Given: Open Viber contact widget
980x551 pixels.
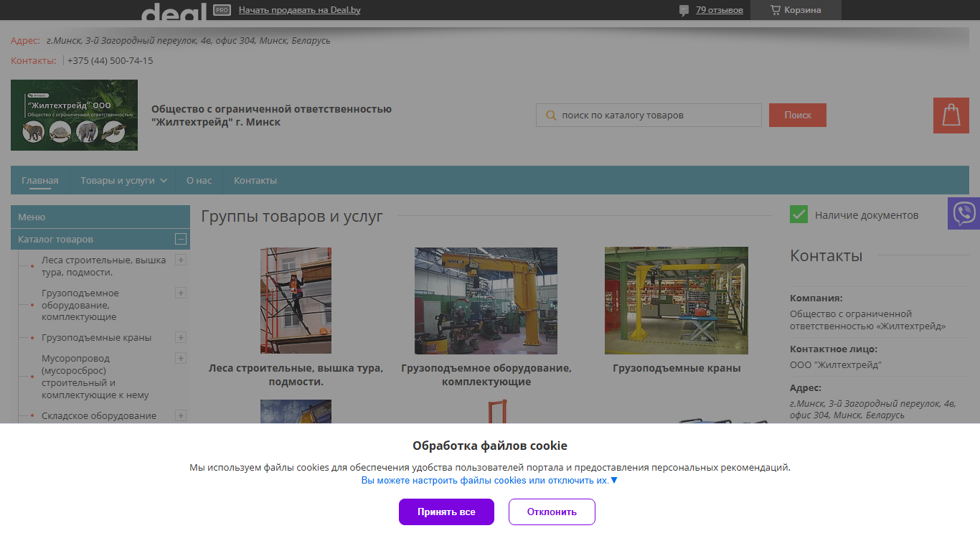Looking at the screenshot, I should pos(963,213).
